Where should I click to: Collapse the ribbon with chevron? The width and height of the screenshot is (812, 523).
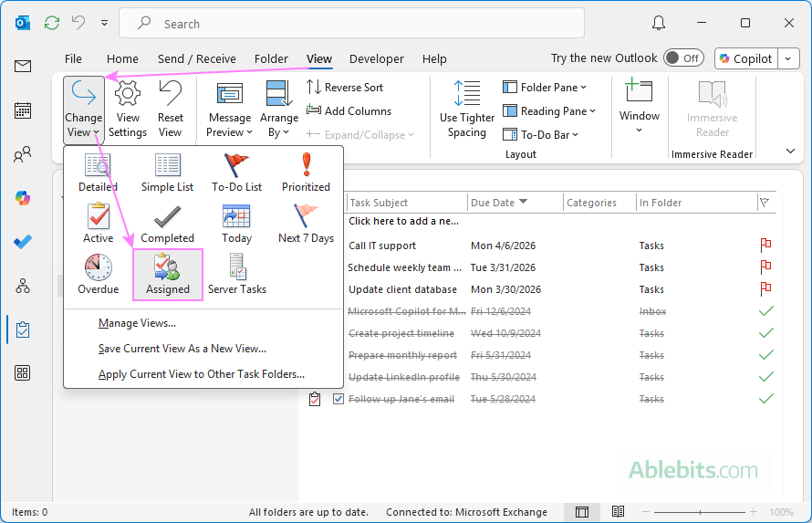click(x=790, y=151)
